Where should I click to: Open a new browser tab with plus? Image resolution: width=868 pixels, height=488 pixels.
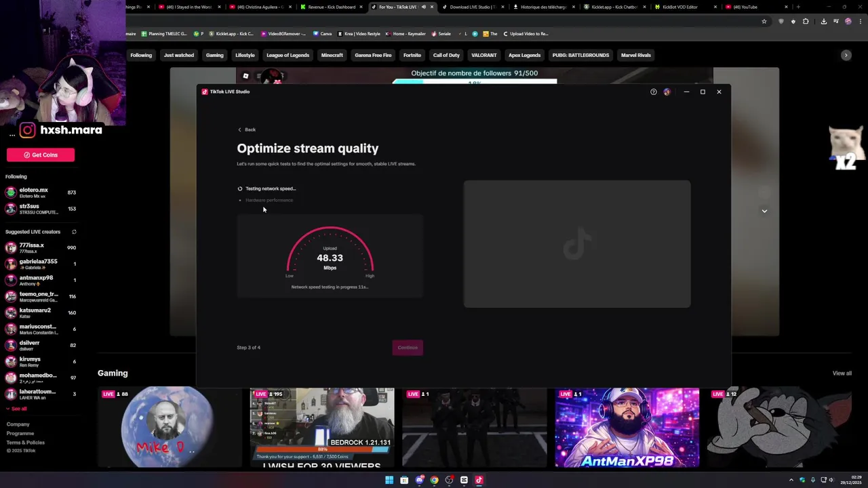point(798,7)
